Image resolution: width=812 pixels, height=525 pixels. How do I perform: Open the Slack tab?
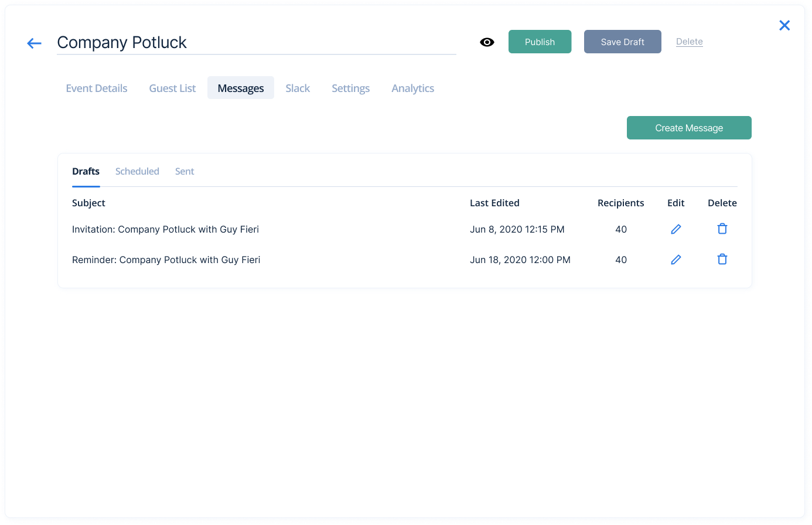click(x=298, y=88)
